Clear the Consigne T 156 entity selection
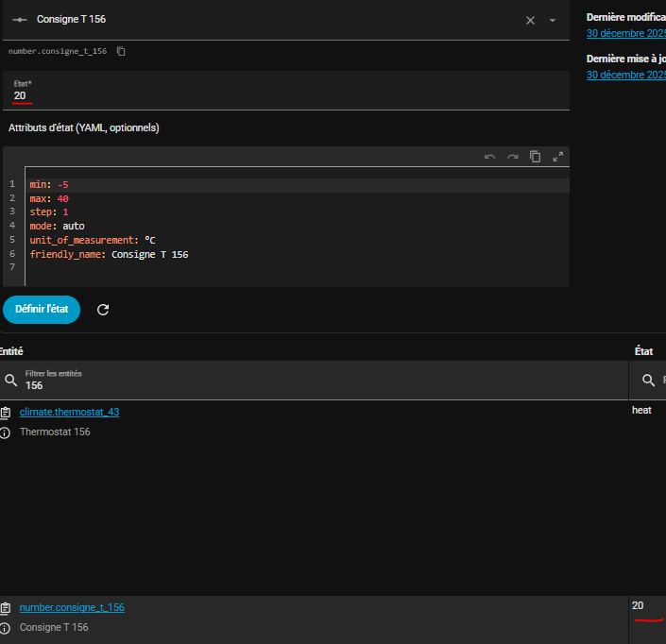 coord(530,20)
